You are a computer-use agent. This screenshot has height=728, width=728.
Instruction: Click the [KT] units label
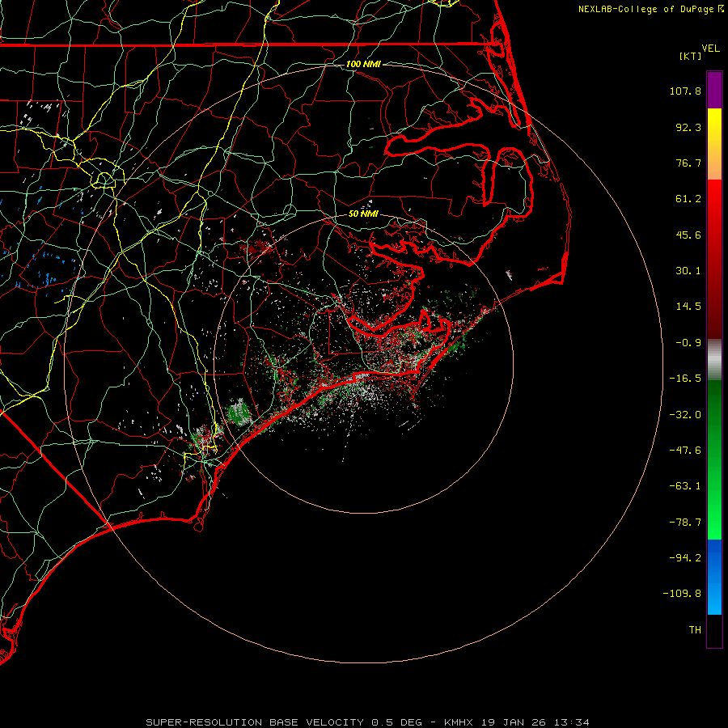[690, 56]
